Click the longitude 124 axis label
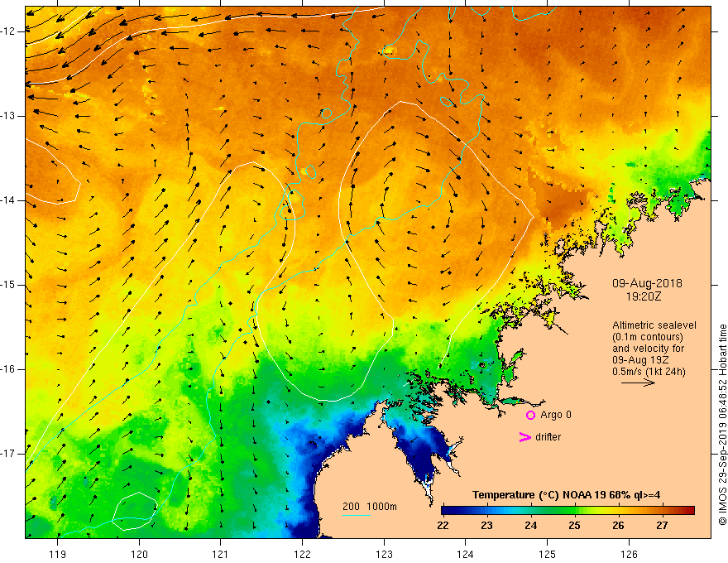 [466, 554]
